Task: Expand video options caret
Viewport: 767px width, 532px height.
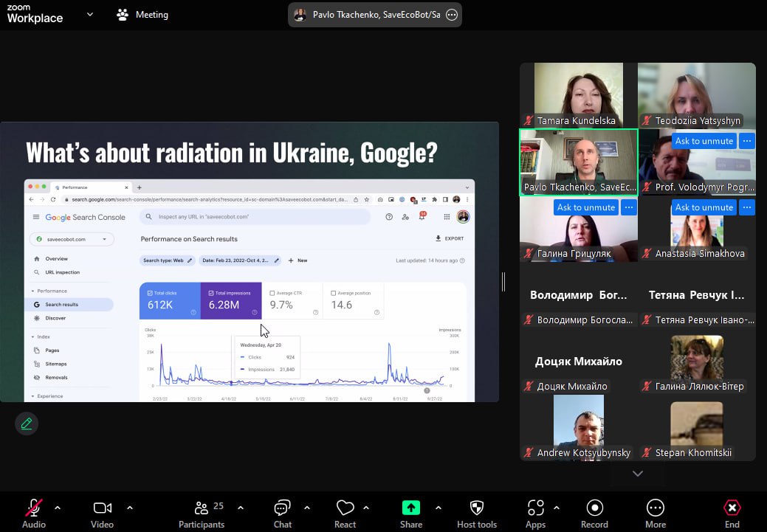Action: click(x=130, y=508)
